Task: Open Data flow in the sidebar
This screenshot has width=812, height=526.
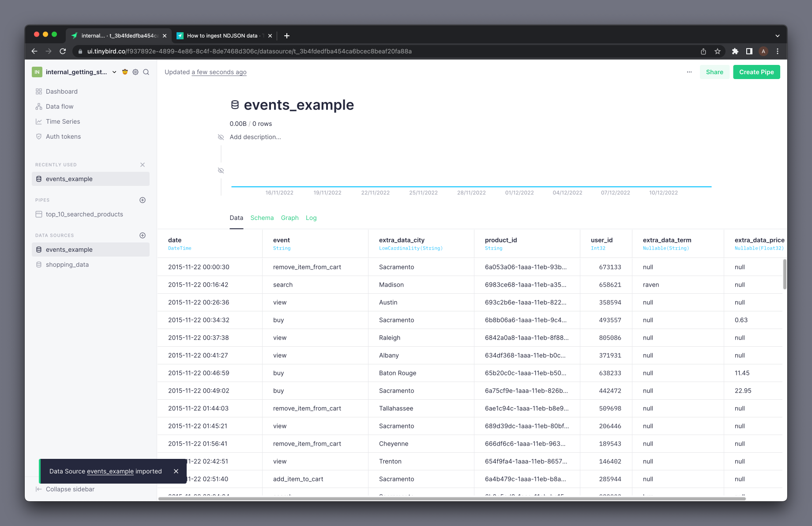Action: pos(60,106)
